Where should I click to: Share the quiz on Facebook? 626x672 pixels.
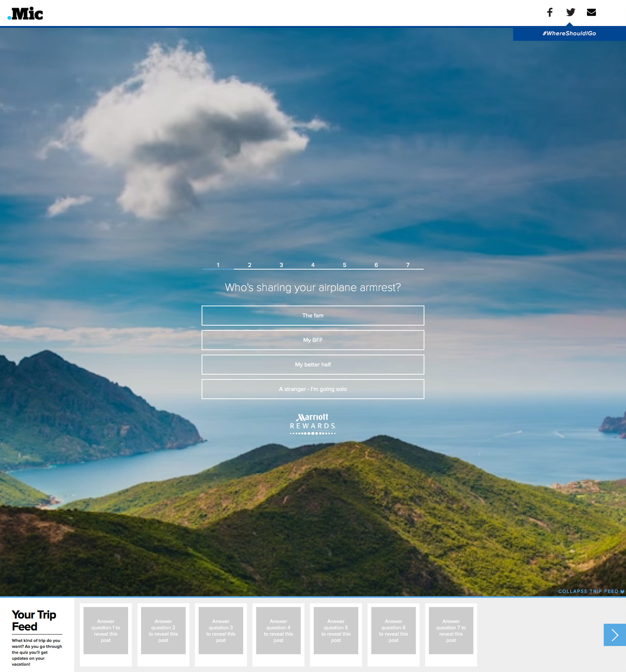tap(550, 12)
